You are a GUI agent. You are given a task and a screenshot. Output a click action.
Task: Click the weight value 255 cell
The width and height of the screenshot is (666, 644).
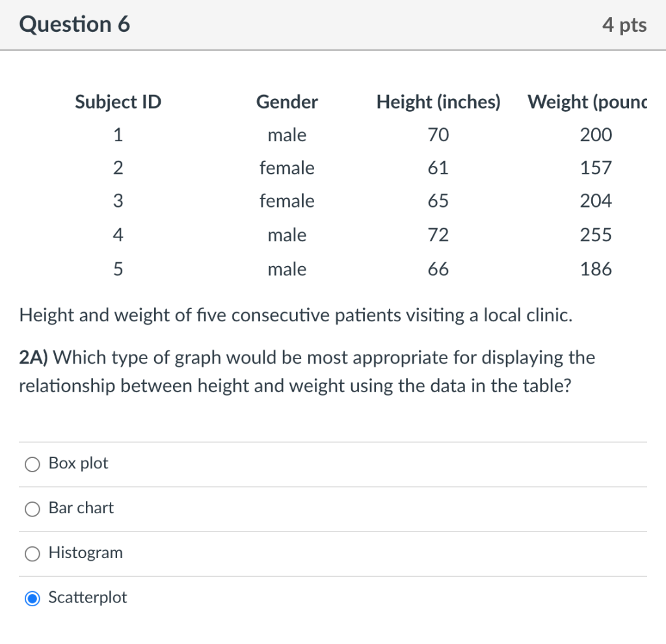pos(596,235)
